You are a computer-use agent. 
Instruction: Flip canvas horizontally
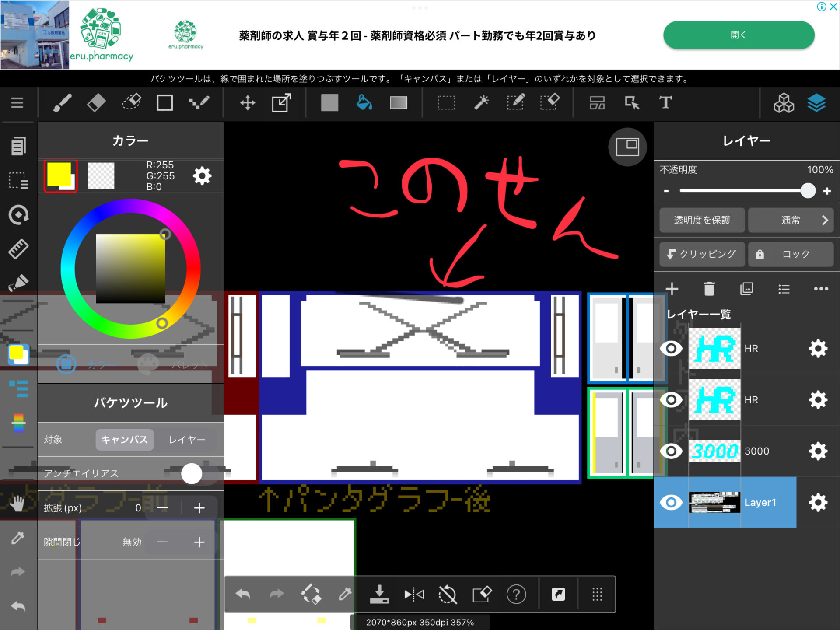click(x=414, y=594)
